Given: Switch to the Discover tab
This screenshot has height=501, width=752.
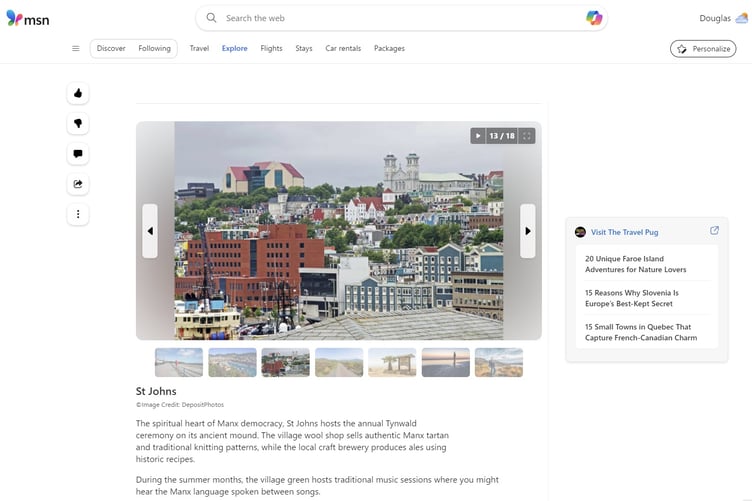Looking at the screenshot, I should click(x=111, y=48).
